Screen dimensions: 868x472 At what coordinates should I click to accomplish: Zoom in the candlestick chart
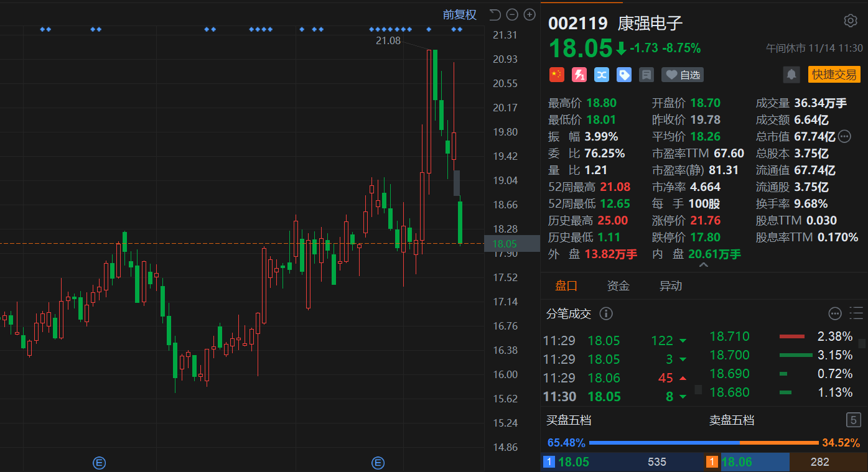(x=530, y=14)
